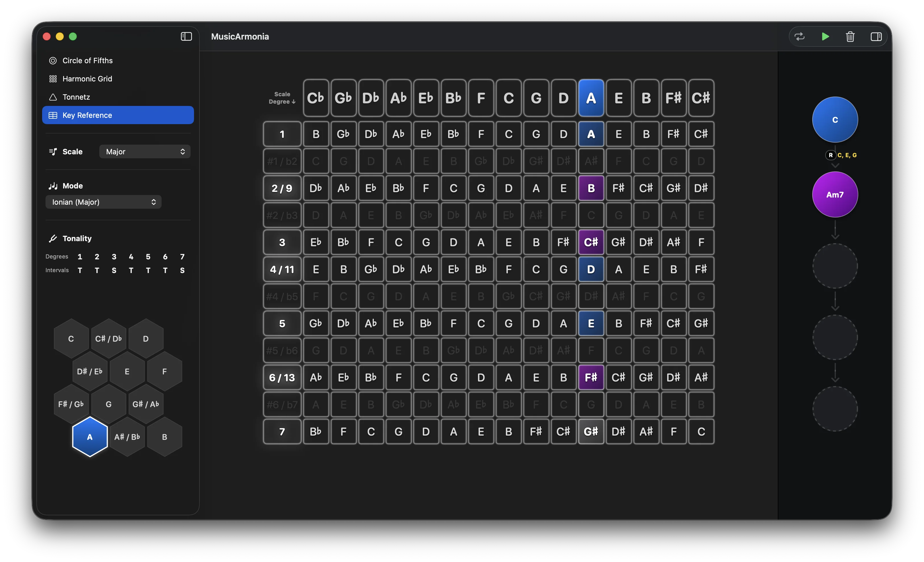Click the Scale Degree header label
Screen dimensions: 924x562
[x=282, y=98]
